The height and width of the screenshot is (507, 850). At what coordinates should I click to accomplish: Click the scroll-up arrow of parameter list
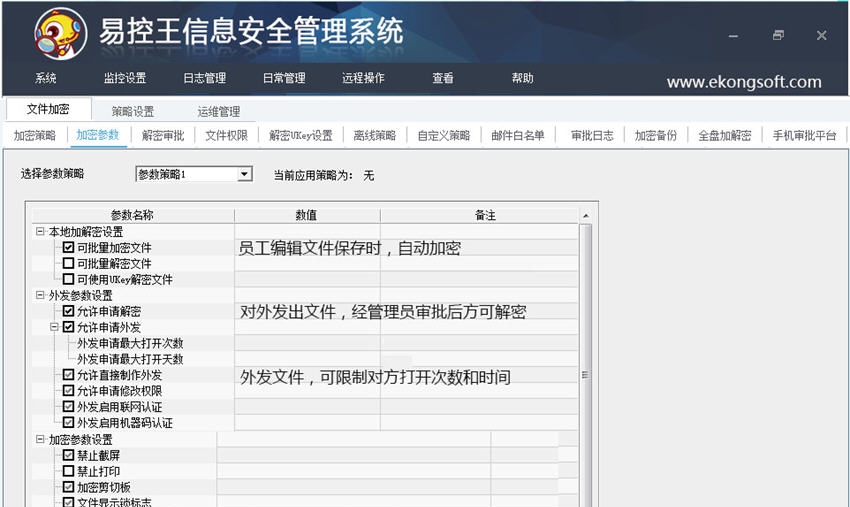click(585, 215)
